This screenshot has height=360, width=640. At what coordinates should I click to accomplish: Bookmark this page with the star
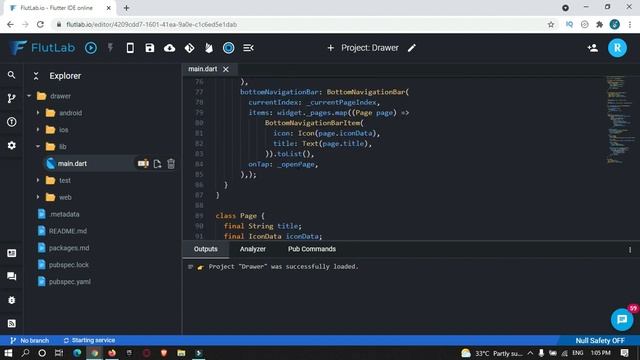click(551, 24)
